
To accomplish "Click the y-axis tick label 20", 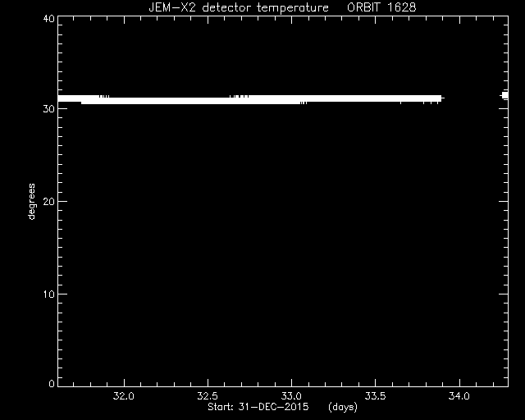I will pyautogui.click(x=49, y=201).
